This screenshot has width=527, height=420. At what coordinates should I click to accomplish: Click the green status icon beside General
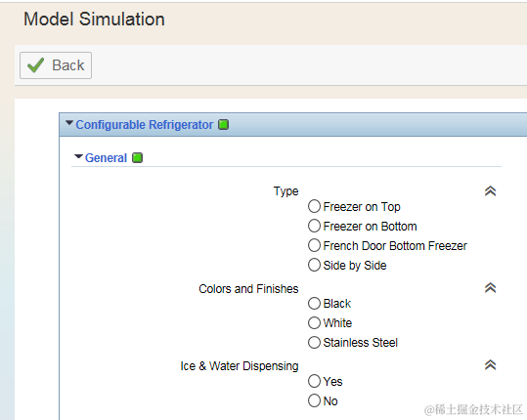tap(137, 158)
